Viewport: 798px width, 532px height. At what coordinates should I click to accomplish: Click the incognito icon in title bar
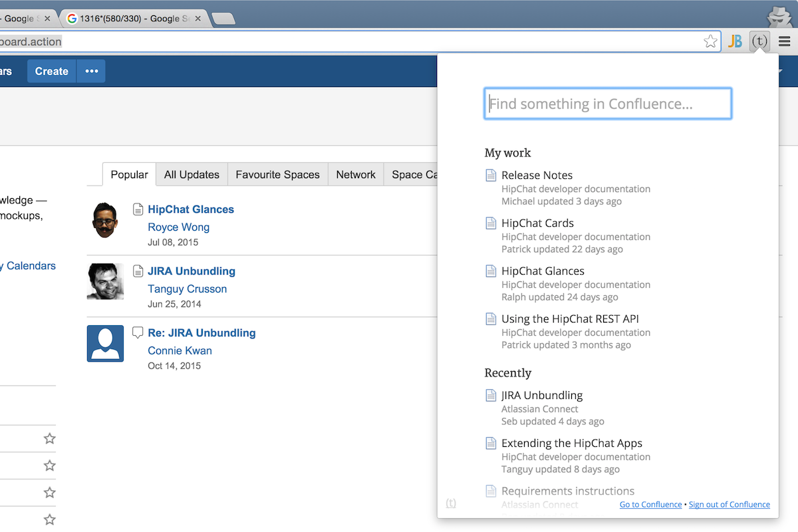(x=779, y=16)
